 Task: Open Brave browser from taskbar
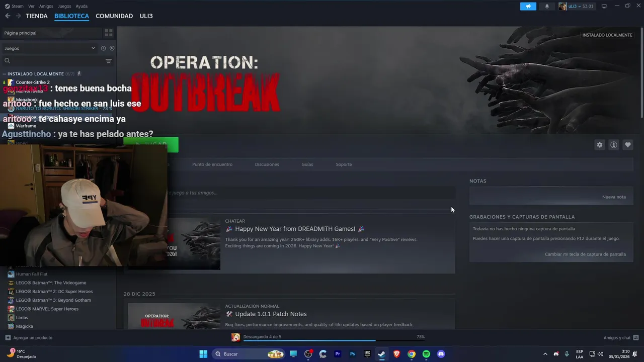[396, 354]
